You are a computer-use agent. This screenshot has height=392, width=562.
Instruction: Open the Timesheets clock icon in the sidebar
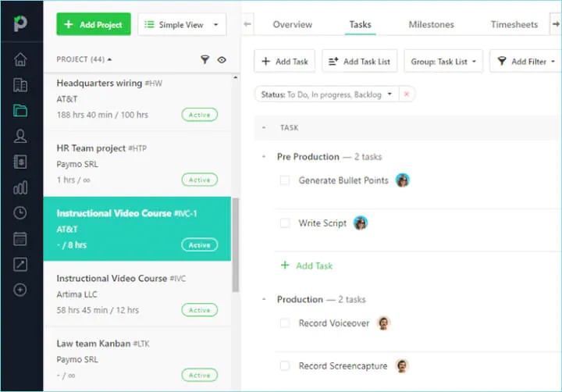[x=20, y=213]
